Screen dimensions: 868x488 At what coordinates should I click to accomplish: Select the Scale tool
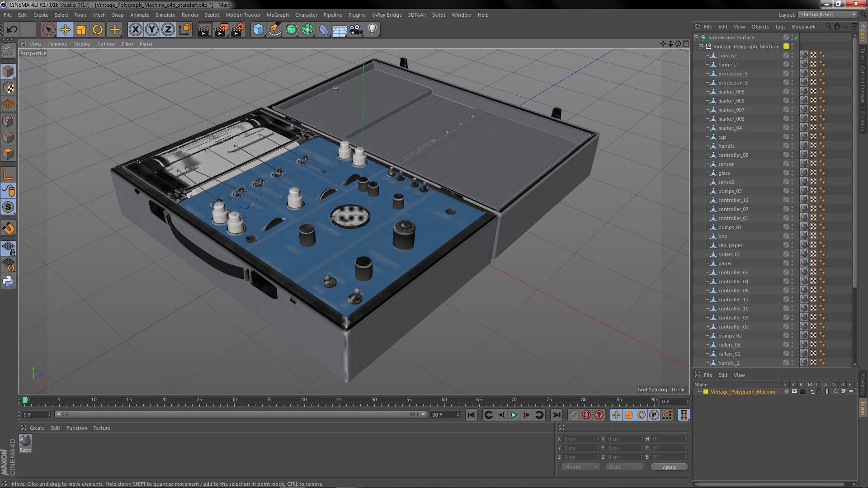(x=81, y=30)
